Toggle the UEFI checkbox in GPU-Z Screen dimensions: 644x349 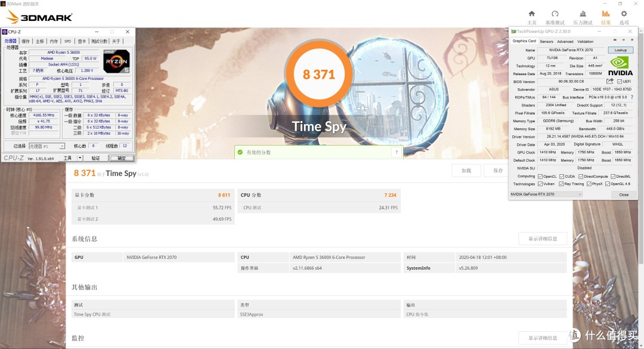[x=620, y=81]
